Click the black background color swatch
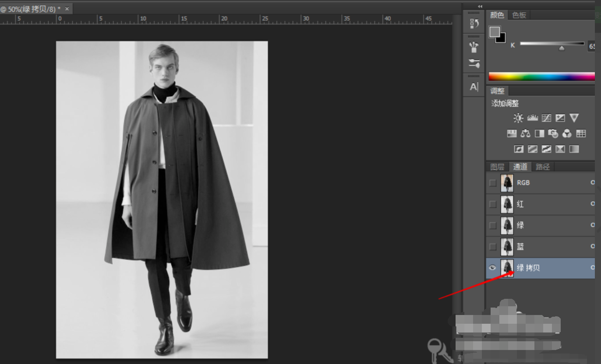Viewport: 601px width, 364px height. (x=502, y=38)
